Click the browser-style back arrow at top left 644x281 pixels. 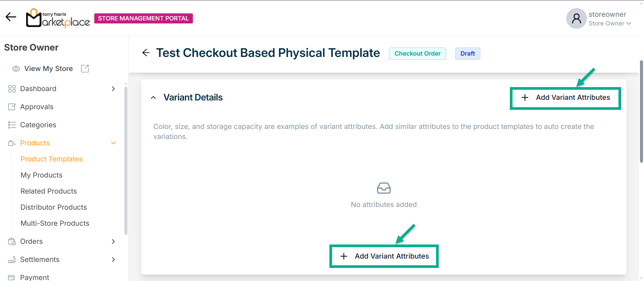(x=11, y=17)
